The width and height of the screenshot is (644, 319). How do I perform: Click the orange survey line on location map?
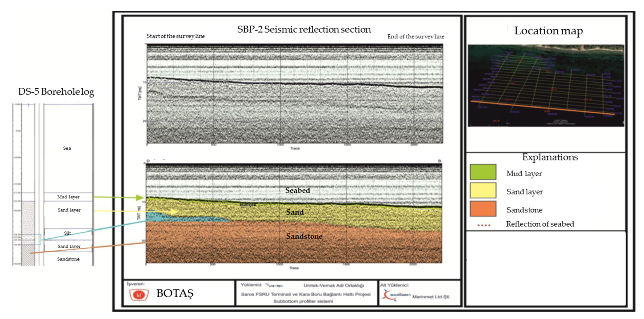coord(543,108)
